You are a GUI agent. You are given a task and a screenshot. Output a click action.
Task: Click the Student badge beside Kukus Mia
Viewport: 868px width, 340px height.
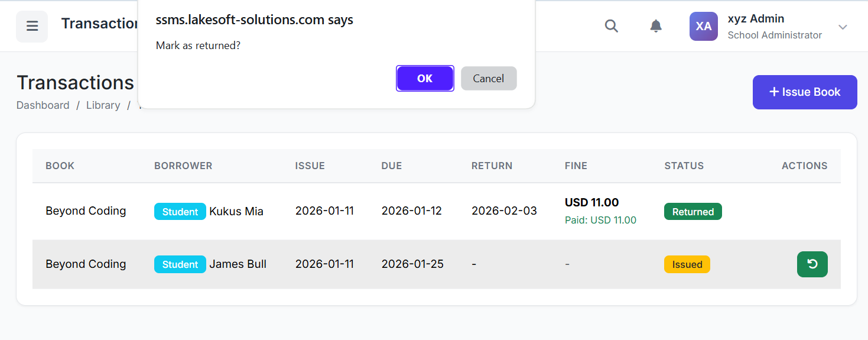pos(180,212)
